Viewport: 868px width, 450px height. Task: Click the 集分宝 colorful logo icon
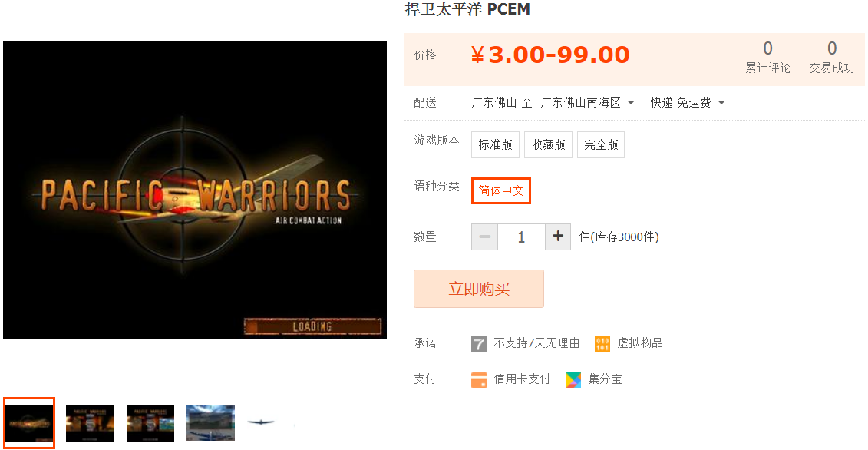click(573, 379)
